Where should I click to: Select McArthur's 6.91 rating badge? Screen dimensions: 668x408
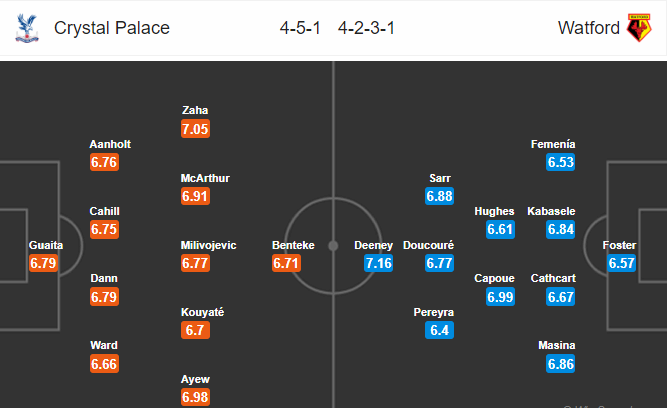196,196
